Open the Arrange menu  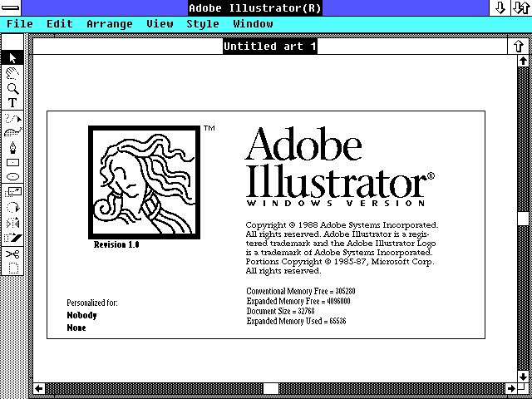[110, 24]
